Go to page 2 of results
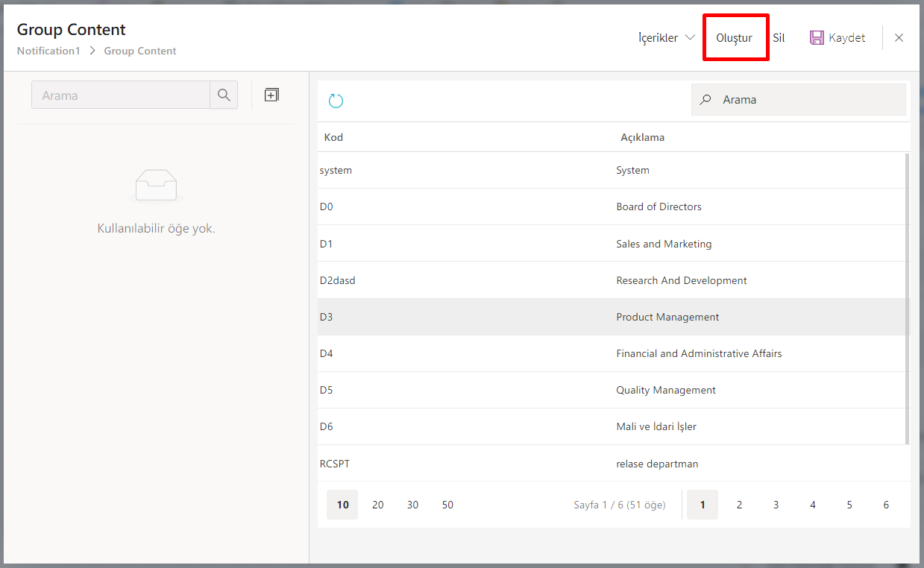This screenshot has width=924, height=568. point(739,505)
